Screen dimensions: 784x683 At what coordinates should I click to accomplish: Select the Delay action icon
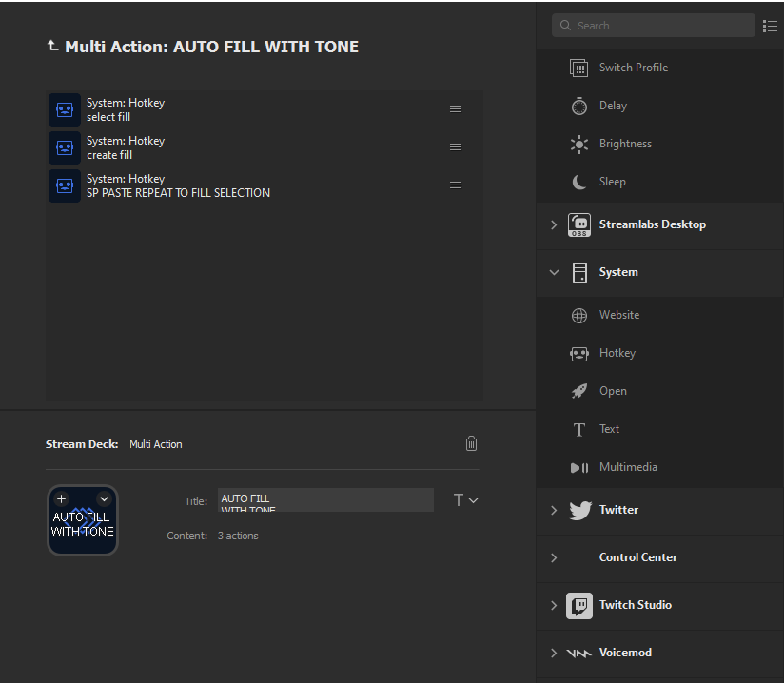[x=578, y=106]
